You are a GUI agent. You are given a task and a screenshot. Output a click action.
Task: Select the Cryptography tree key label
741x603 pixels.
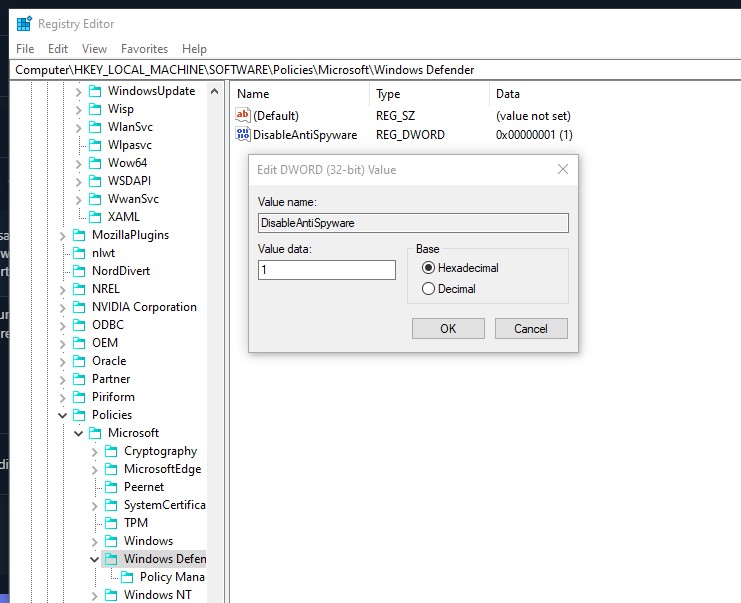click(160, 451)
